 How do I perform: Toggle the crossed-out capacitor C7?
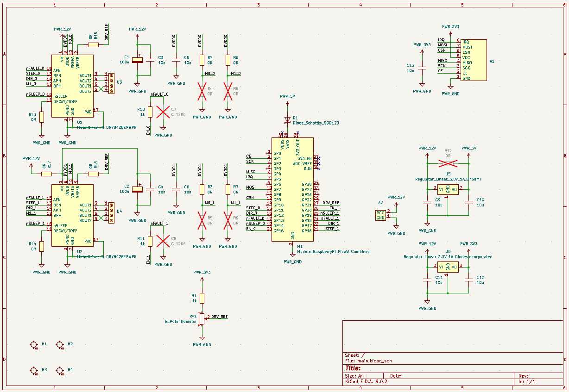coord(163,111)
